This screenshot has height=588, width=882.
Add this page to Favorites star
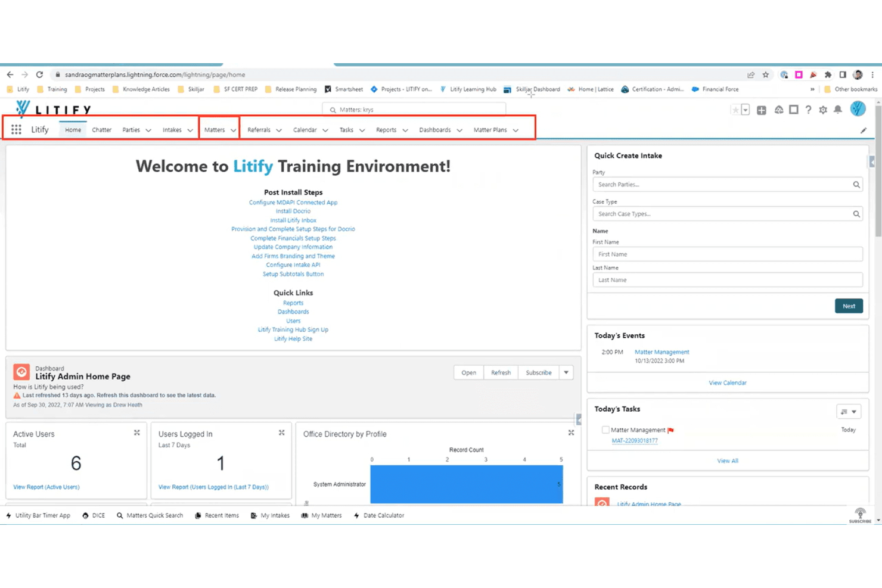click(735, 110)
